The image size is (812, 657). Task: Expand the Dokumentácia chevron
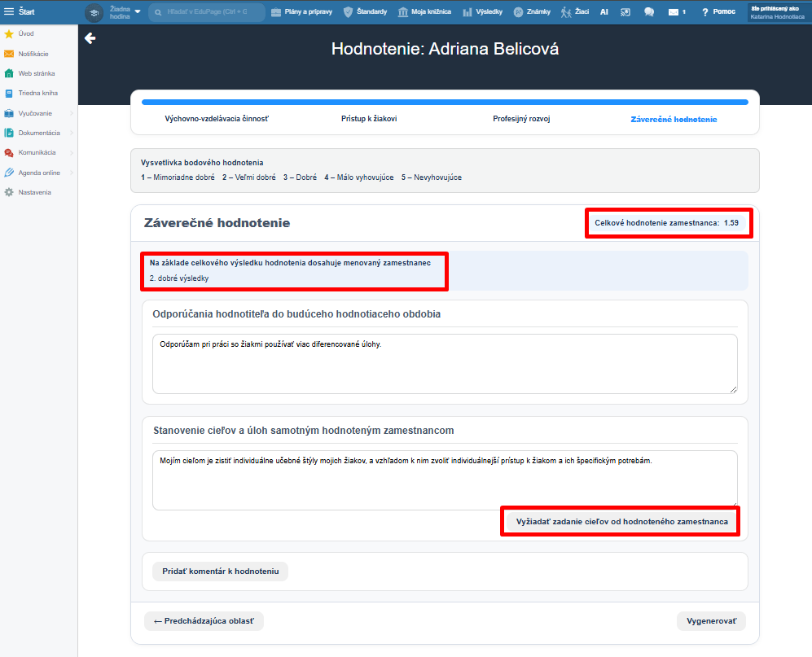pyautogui.click(x=72, y=133)
